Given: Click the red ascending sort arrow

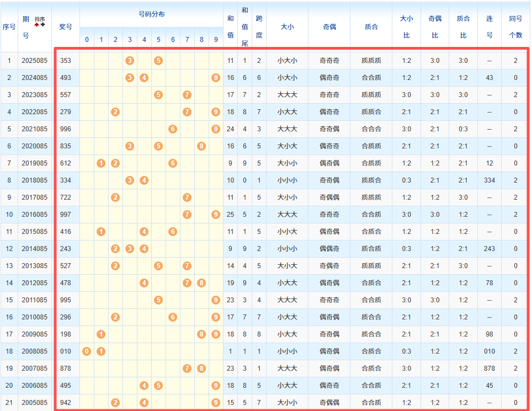Looking at the screenshot, I should [37, 24].
